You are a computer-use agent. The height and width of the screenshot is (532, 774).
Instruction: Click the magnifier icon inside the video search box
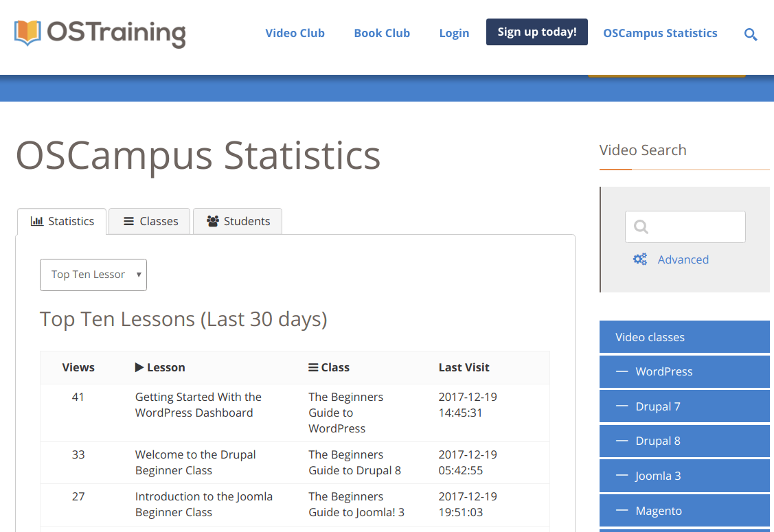point(641,227)
